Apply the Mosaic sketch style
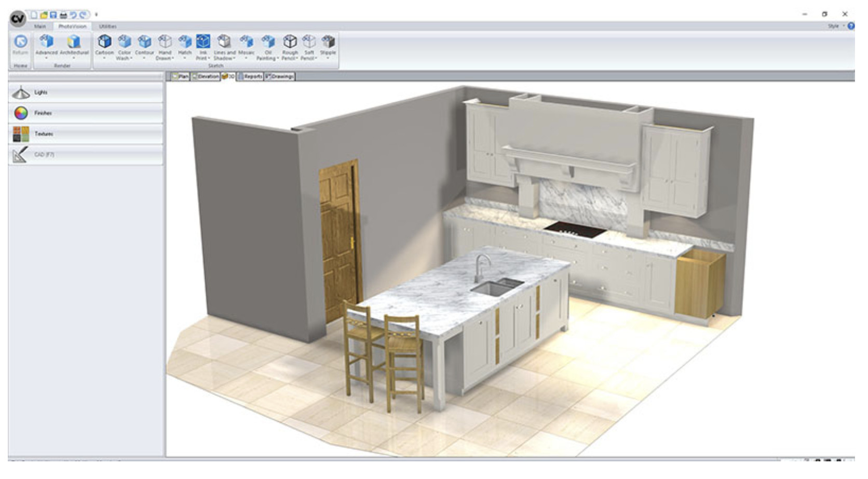This screenshot has width=868, height=479. click(246, 47)
